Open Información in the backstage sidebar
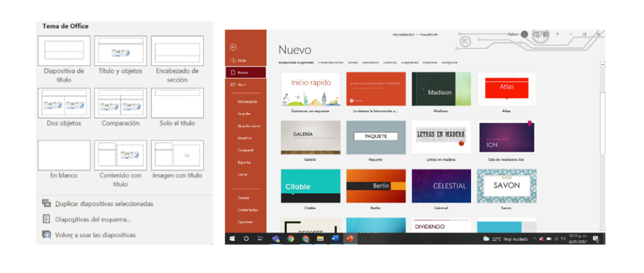Screen dimensions: 644x273 247,101
